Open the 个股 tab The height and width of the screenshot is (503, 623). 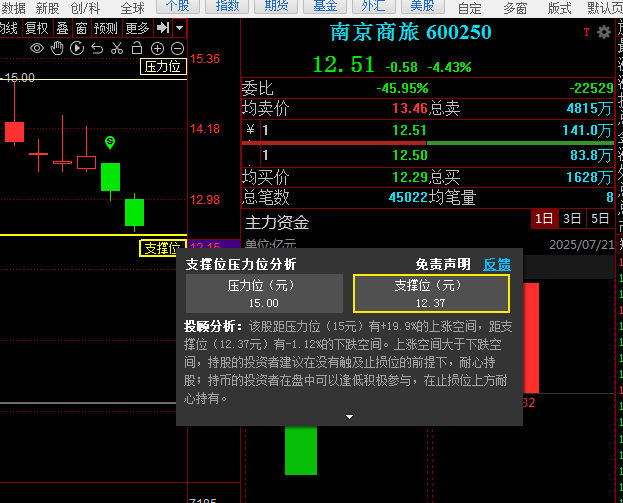click(178, 6)
